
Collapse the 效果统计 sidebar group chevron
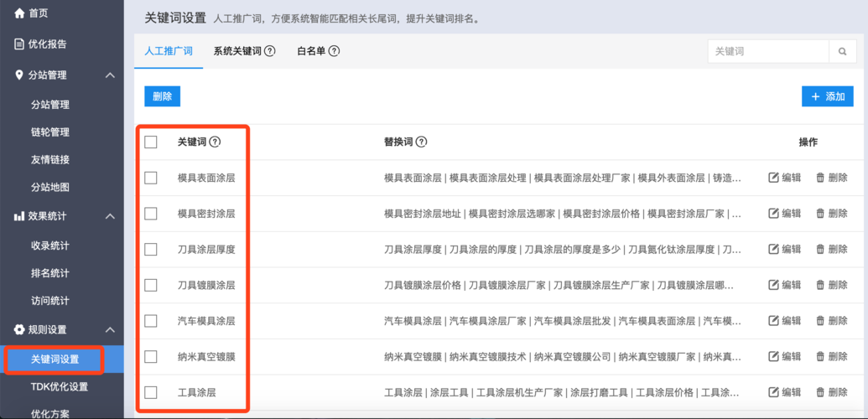(x=110, y=216)
